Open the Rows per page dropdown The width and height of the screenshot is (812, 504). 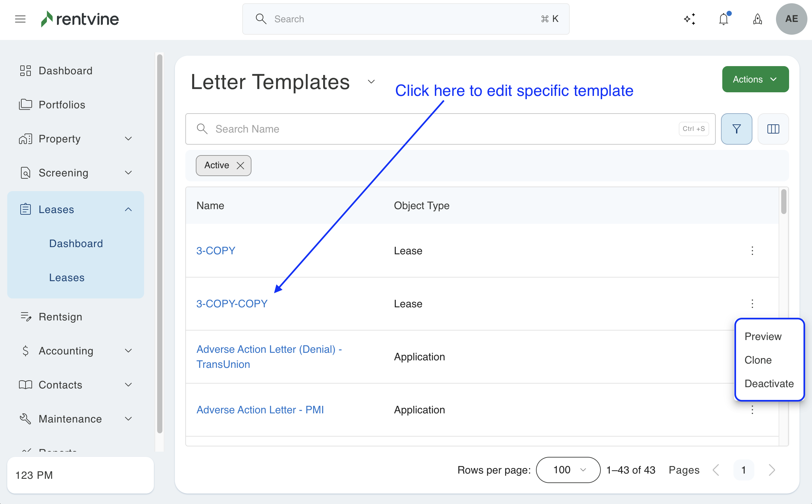click(568, 470)
